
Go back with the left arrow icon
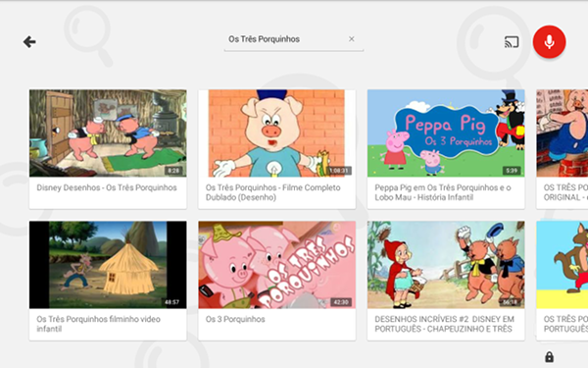[29, 41]
